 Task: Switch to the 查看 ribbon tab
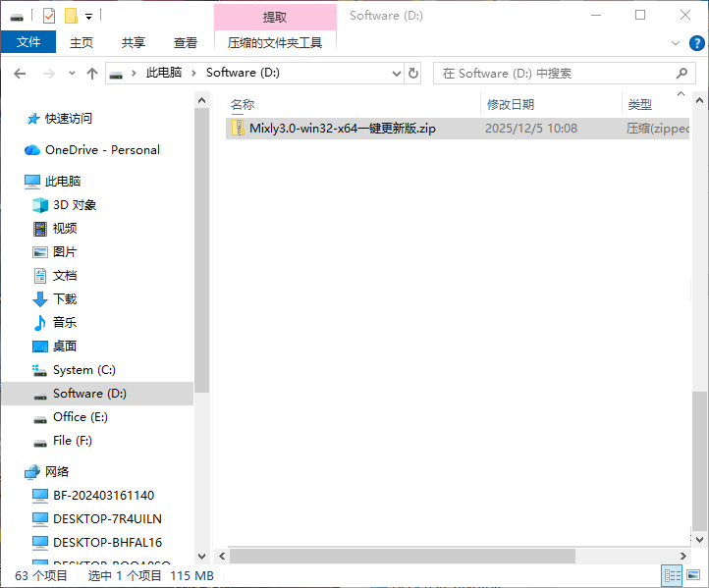186,42
